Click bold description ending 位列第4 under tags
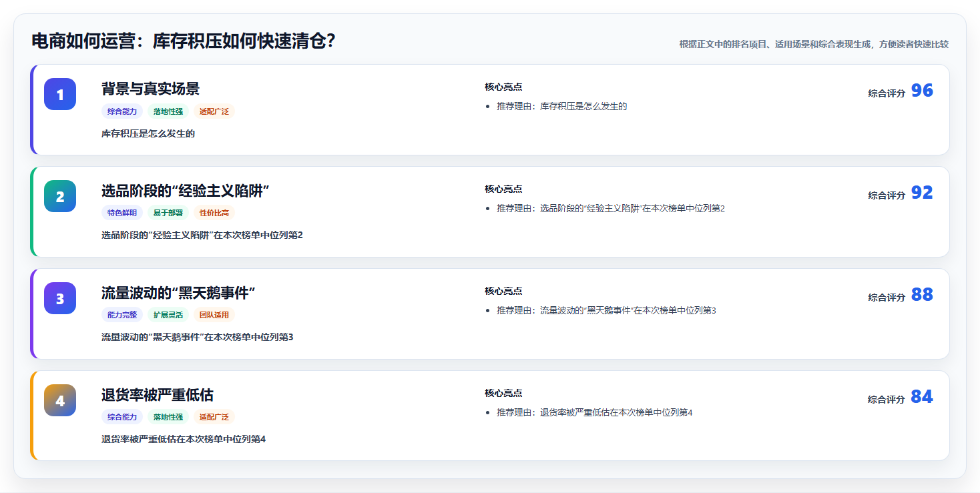The width and height of the screenshot is (980, 493). click(184, 440)
